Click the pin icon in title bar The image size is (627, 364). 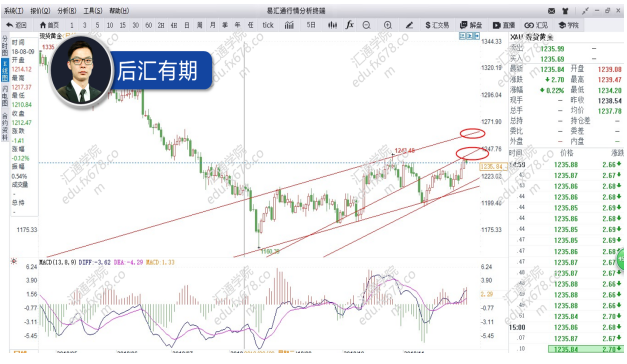585,11
